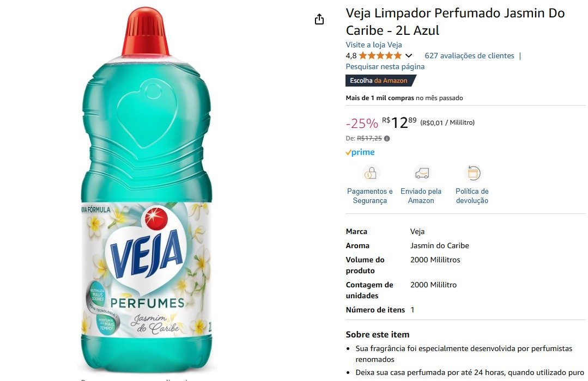Click the Pagamentos e Segurança text link
The height and width of the screenshot is (381, 588).
coord(370,195)
